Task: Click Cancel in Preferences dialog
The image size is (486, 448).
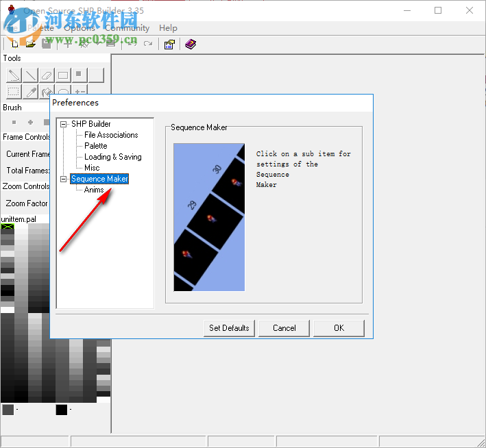Action: coord(284,328)
